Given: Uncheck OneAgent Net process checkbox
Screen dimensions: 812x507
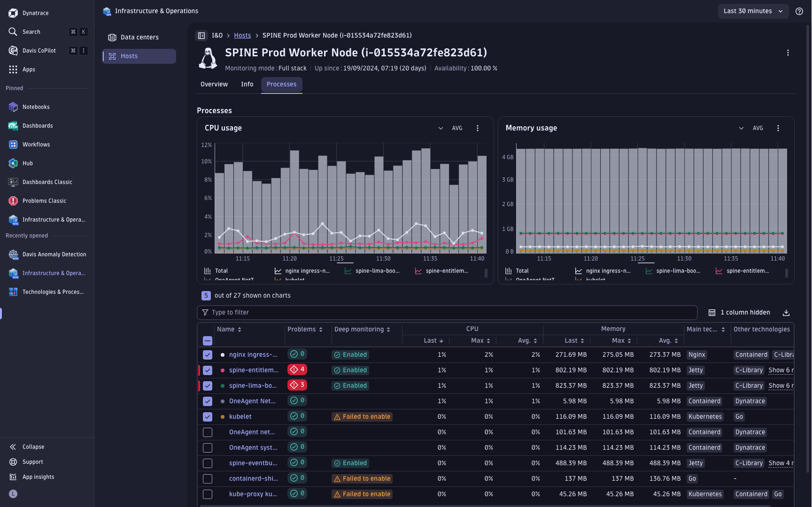Looking at the screenshot, I should tap(208, 401).
